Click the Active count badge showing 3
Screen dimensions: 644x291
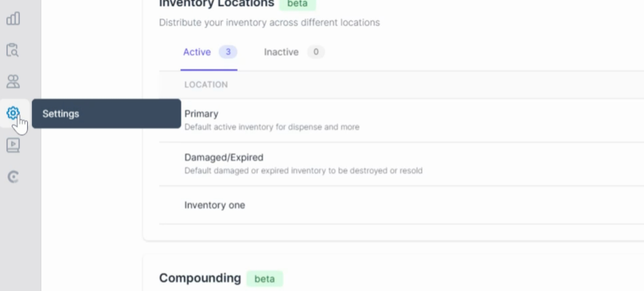point(228,52)
